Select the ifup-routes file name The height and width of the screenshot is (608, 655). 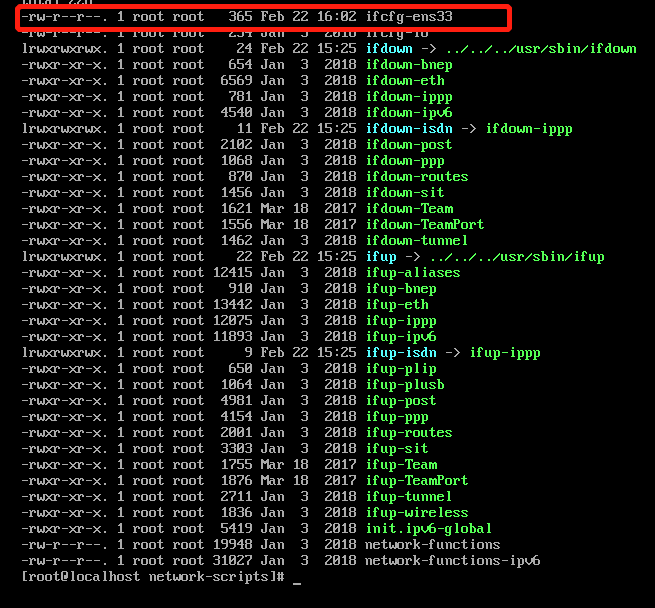409,433
